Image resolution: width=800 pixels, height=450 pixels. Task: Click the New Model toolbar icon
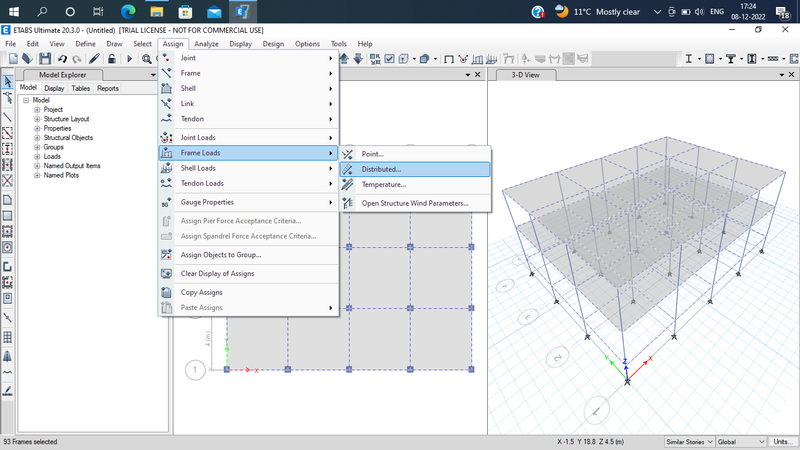click(x=13, y=59)
